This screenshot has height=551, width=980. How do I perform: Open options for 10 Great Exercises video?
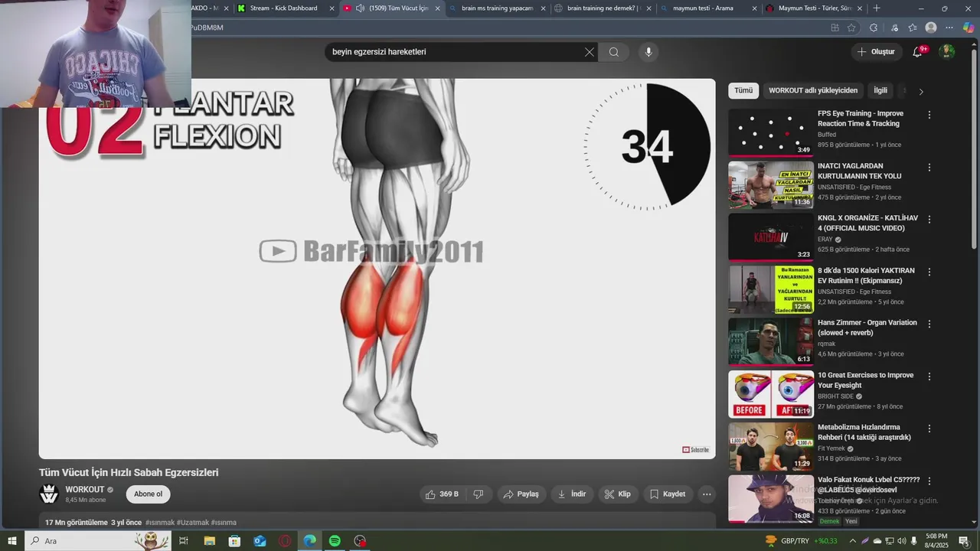tap(929, 377)
